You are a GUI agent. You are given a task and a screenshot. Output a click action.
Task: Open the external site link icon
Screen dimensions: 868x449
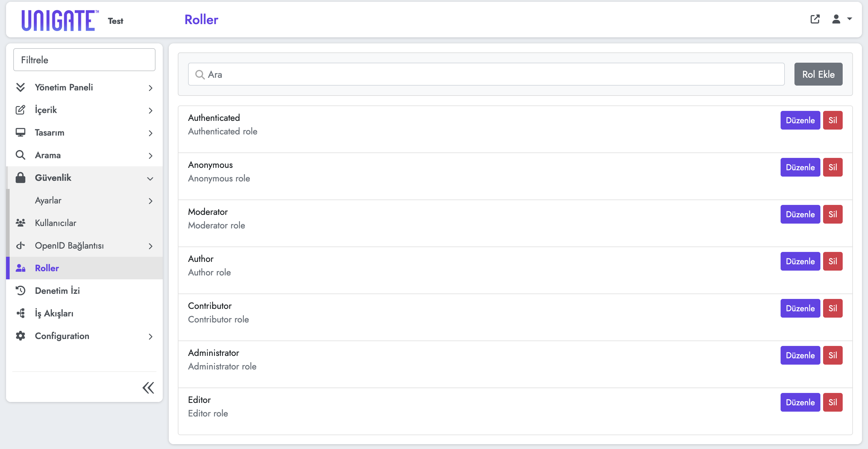pyautogui.click(x=815, y=19)
